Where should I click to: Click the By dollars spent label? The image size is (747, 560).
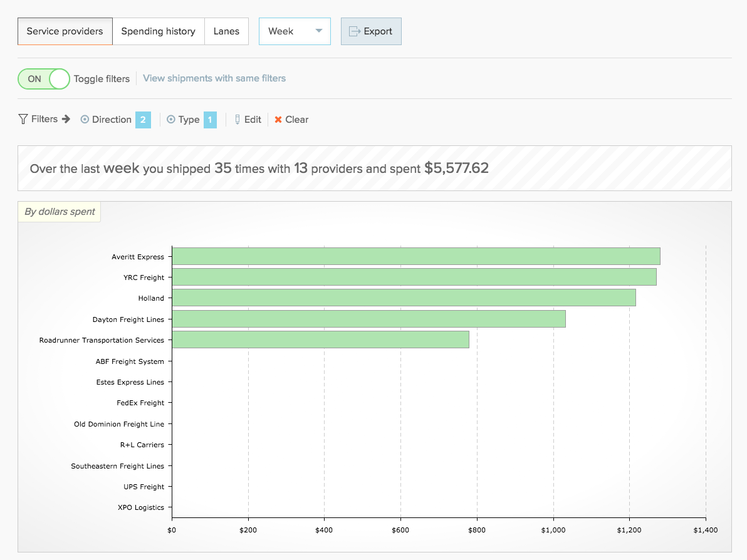coord(60,212)
